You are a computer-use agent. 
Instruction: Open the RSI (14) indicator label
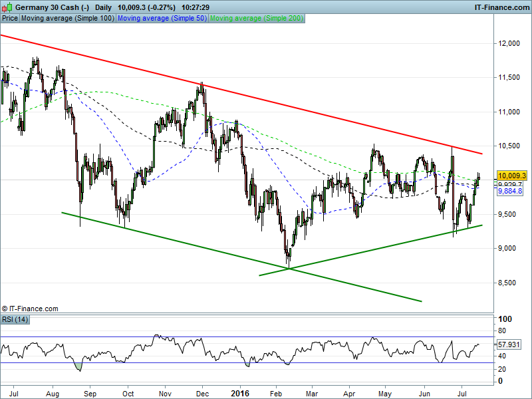pos(15,320)
